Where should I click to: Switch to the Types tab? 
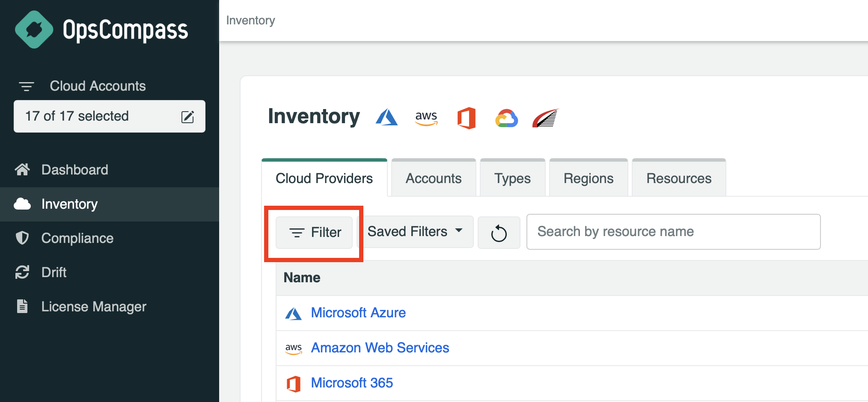[513, 178]
